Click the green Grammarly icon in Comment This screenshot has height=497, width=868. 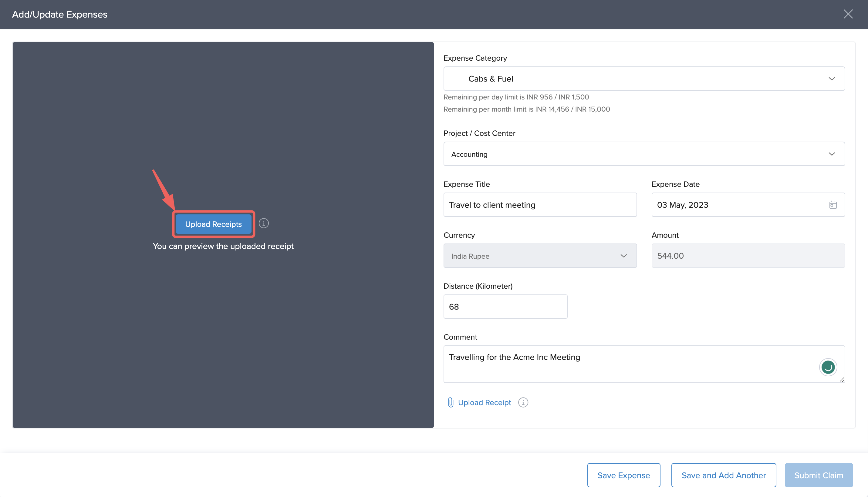[828, 367]
